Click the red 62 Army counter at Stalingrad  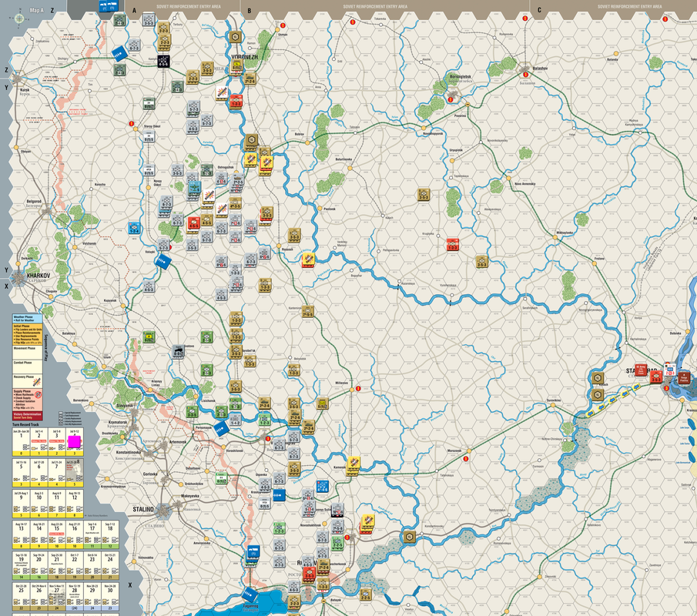click(x=641, y=370)
